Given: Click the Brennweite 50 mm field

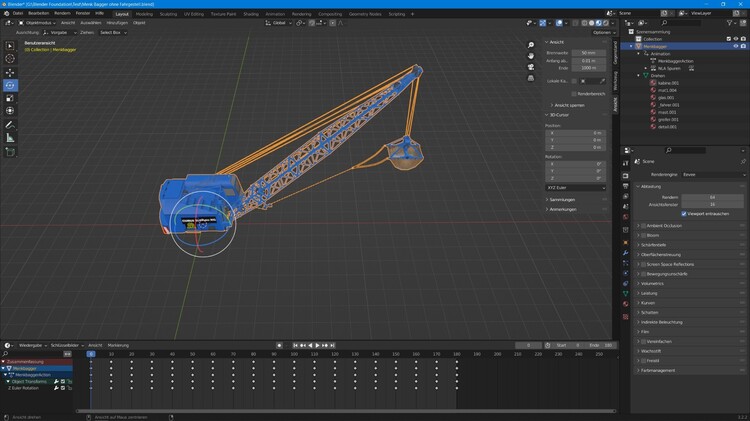Looking at the screenshot, I should 588,52.
